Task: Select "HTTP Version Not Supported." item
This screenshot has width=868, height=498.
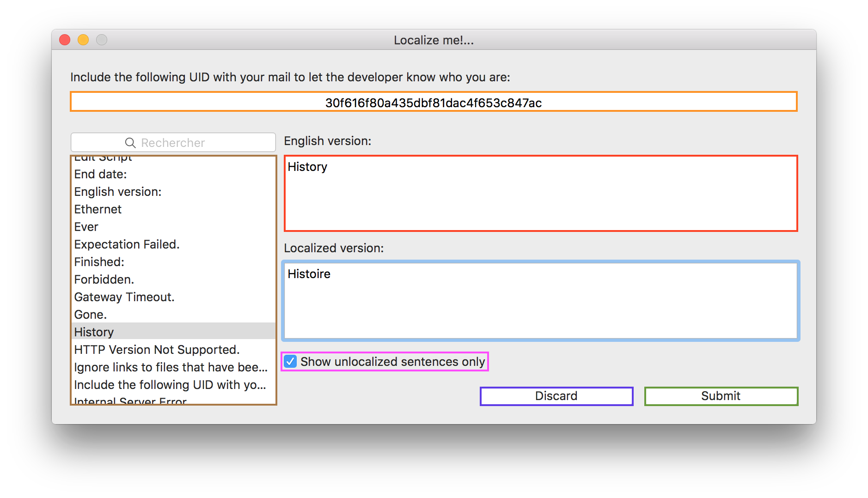Action: tap(157, 350)
